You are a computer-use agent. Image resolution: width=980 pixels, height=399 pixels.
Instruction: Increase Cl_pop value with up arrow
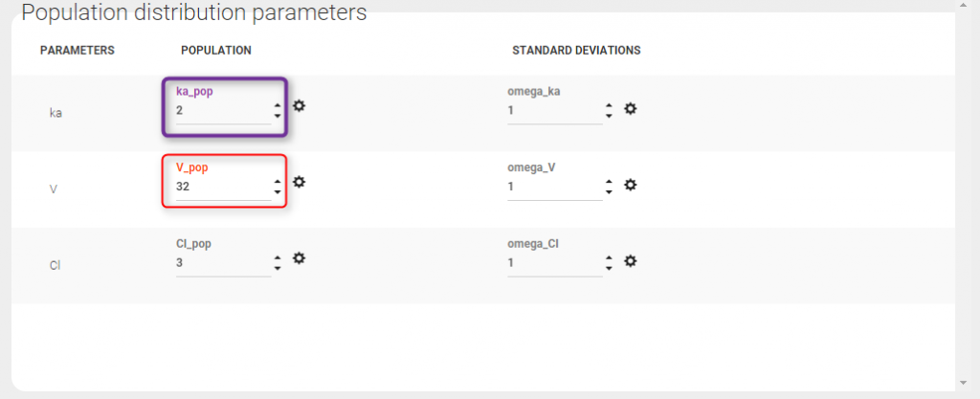click(x=278, y=256)
